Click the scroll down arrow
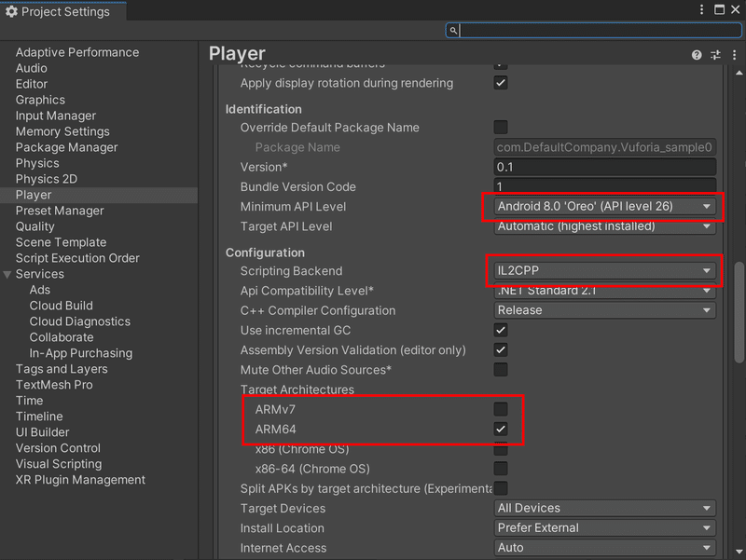The height and width of the screenshot is (560, 746). point(739,552)
